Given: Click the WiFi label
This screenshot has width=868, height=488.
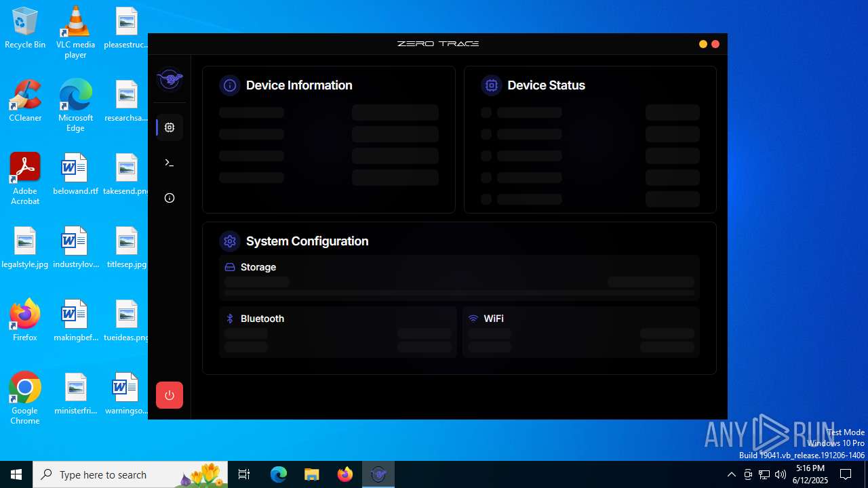Looking at the screenshot, I should click(494, 319).
